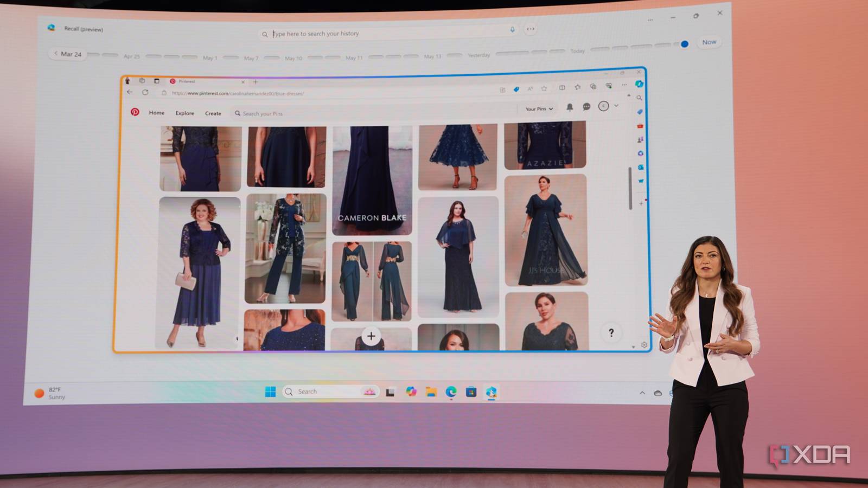
Task: Move the blue Recall timeline handle
Action: [685, 44]
